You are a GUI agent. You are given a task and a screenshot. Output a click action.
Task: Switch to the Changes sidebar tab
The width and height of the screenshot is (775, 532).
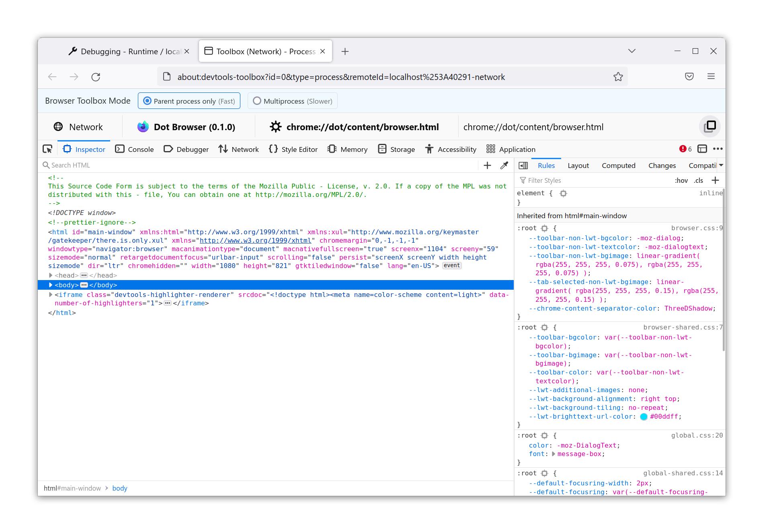(662, 166)
